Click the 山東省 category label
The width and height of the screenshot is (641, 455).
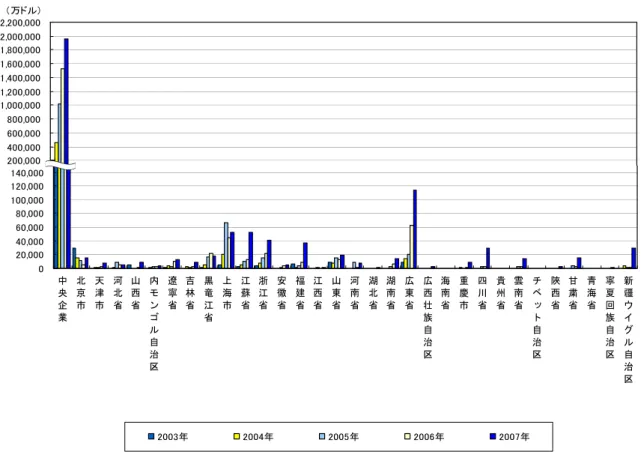[336, 293]
